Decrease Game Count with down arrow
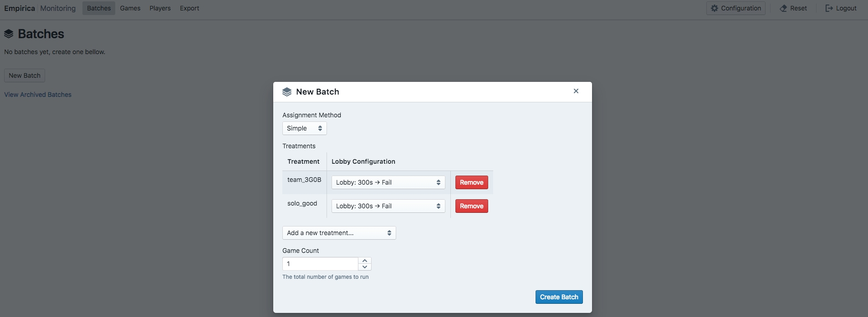Viewport: 868px width, 317px height. (x=365, y=267)
